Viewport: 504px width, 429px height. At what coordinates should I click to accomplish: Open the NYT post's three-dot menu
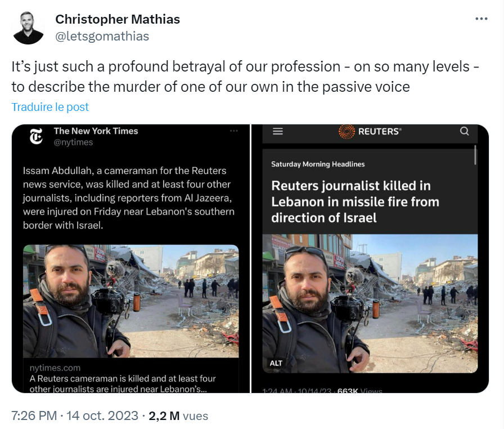point(234,131)
